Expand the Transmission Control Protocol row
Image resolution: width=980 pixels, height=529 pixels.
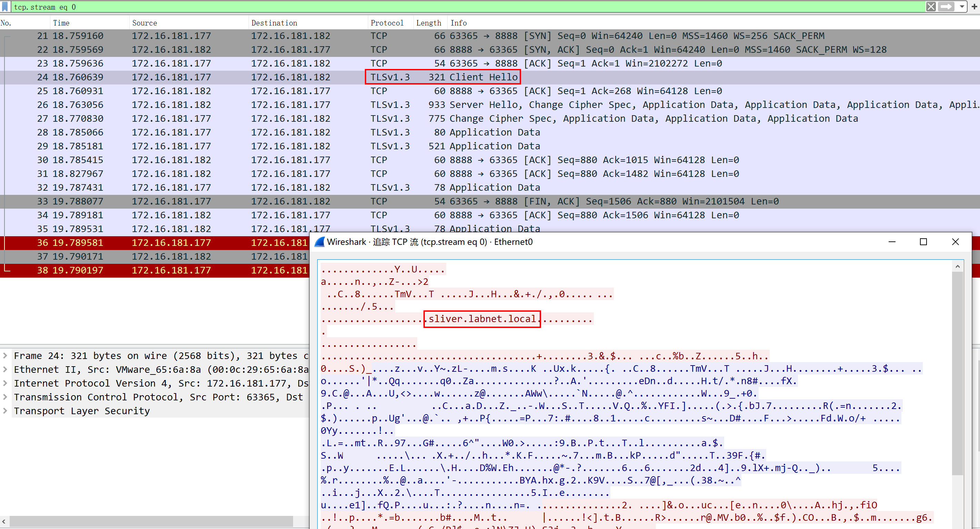tap(5, 397)
